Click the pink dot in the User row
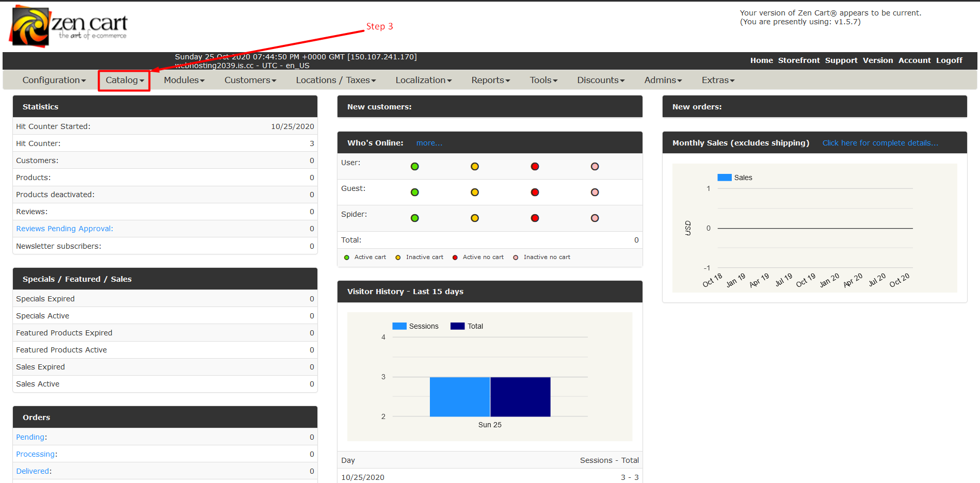The image size is (980, 483). point(595,167)
